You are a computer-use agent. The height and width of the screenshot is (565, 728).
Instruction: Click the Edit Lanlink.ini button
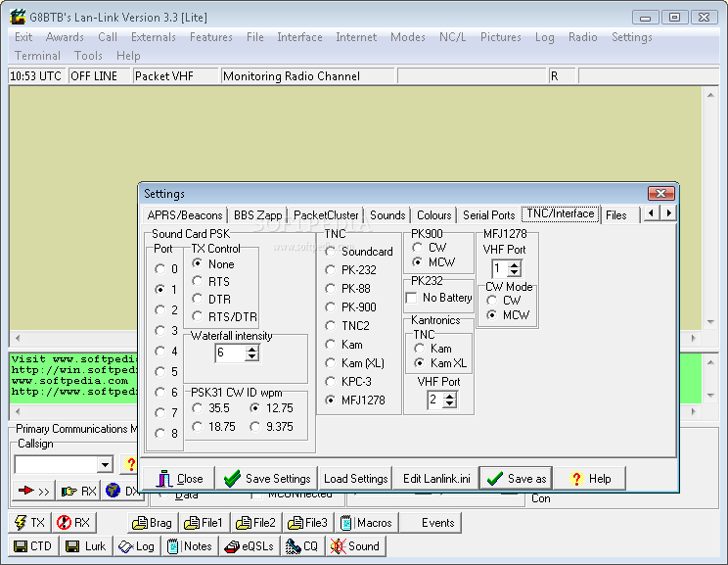(436, 479)
